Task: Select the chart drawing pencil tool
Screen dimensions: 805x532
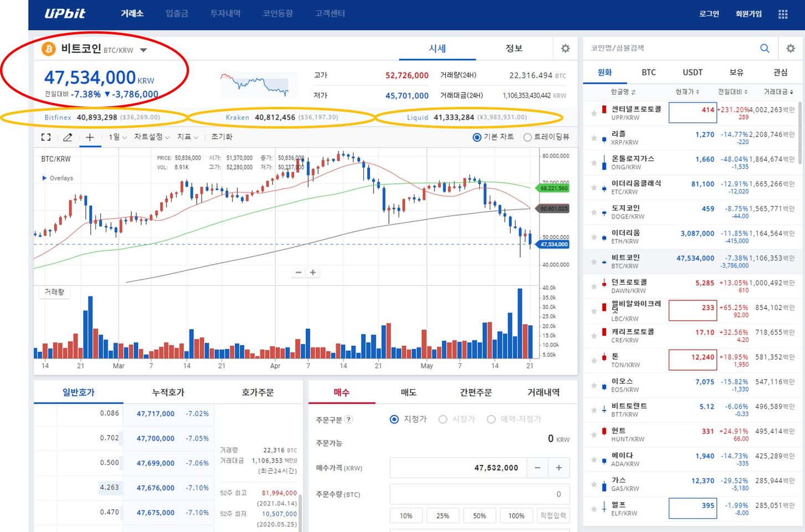Action: pyautogui.click(x=68, y=137)
